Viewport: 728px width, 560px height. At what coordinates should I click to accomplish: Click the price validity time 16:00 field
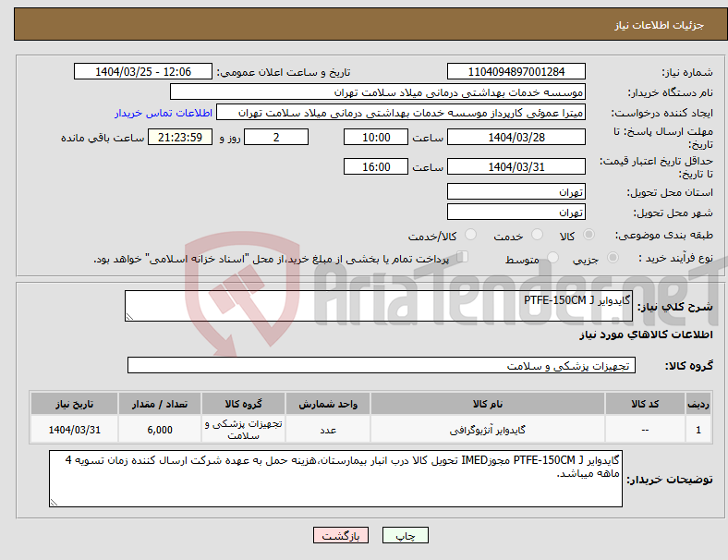tap(376, 166)
